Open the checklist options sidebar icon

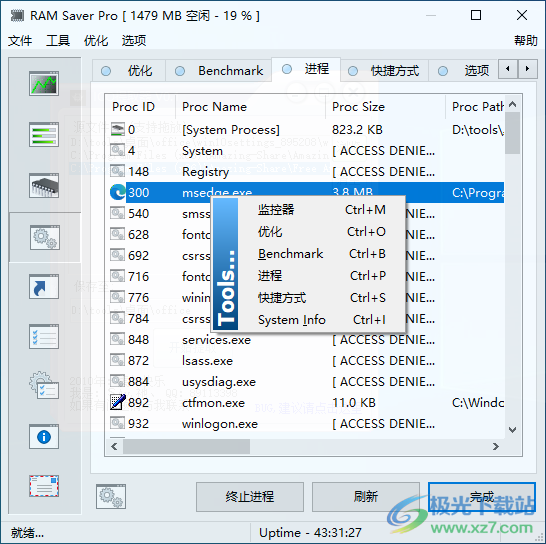pos(44,336)
